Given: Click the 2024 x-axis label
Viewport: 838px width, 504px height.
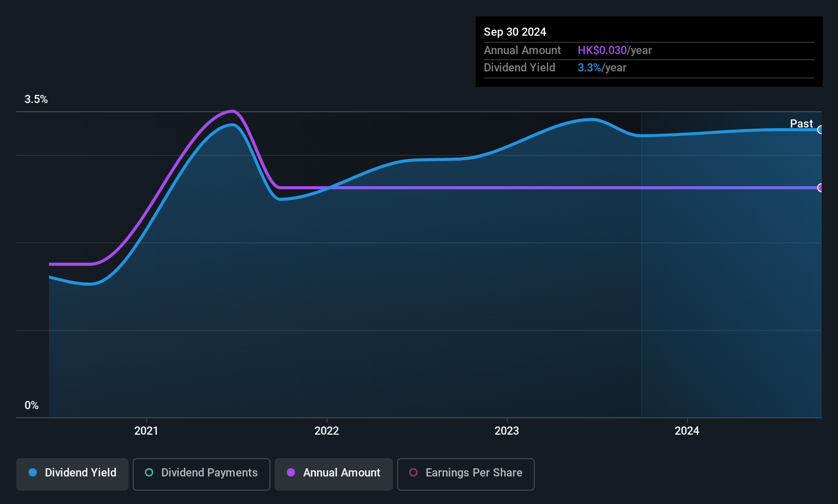Looking at the screenshot, I should pyautogui.click(x=687, y=431).
